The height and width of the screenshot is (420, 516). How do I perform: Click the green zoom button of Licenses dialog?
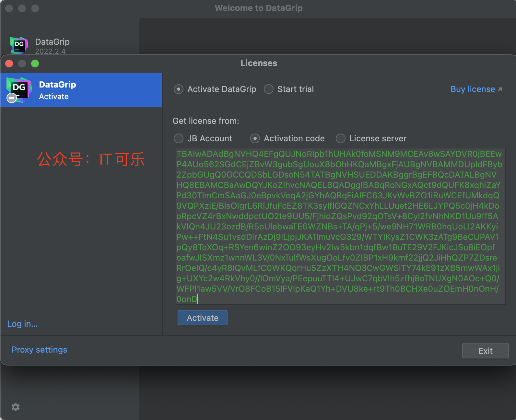35,64
